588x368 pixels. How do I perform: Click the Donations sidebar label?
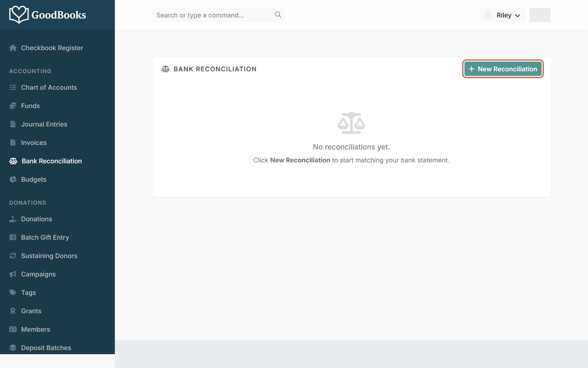[x=37, y=219]
